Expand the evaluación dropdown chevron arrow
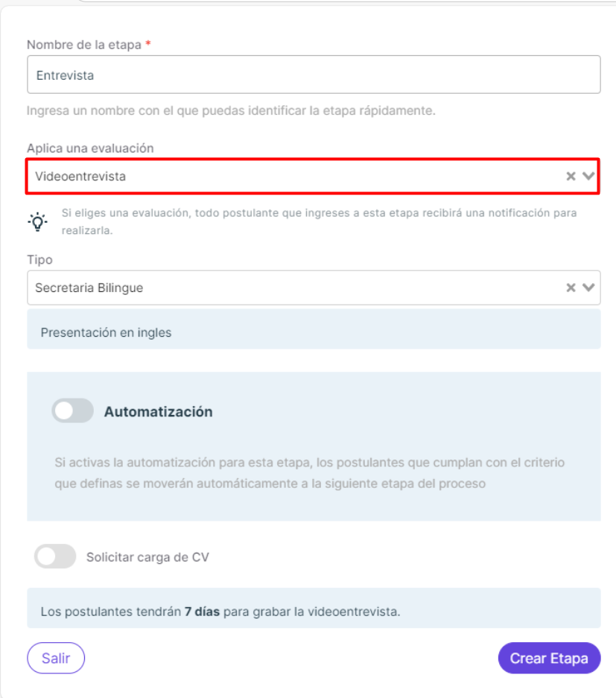The width and height of the screenshot is (616, 698). click(x=588, y=177)
